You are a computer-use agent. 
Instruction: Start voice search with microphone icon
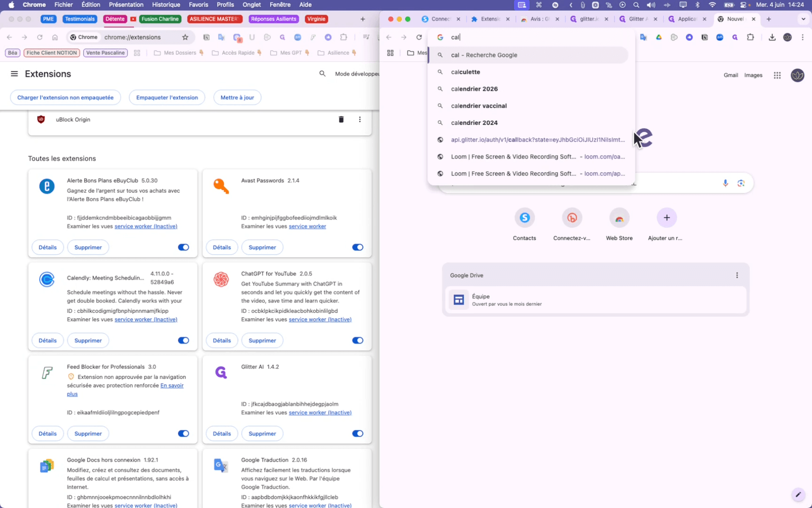(x=726, y=183)
